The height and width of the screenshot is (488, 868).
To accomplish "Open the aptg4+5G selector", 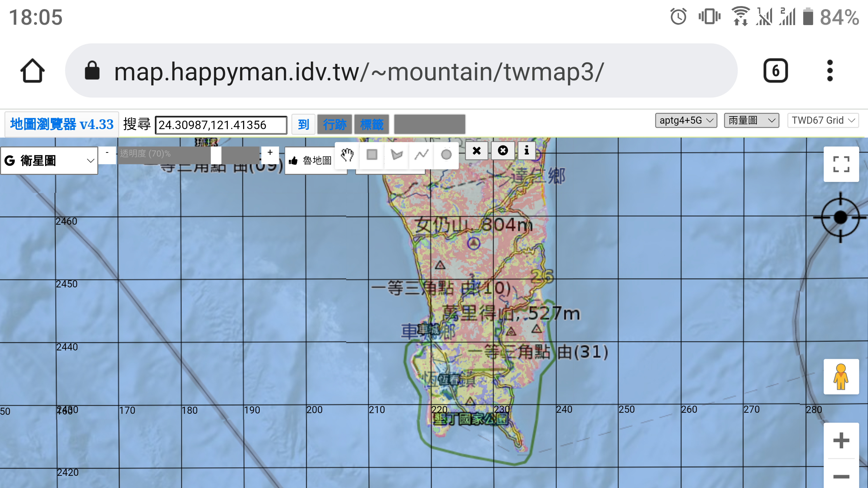I will pos(686,120).
